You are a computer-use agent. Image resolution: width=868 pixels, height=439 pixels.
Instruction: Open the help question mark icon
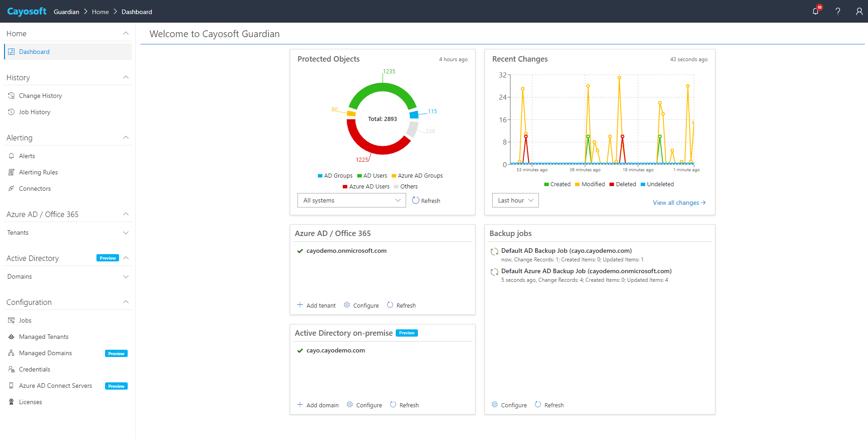tap(838, 11)
